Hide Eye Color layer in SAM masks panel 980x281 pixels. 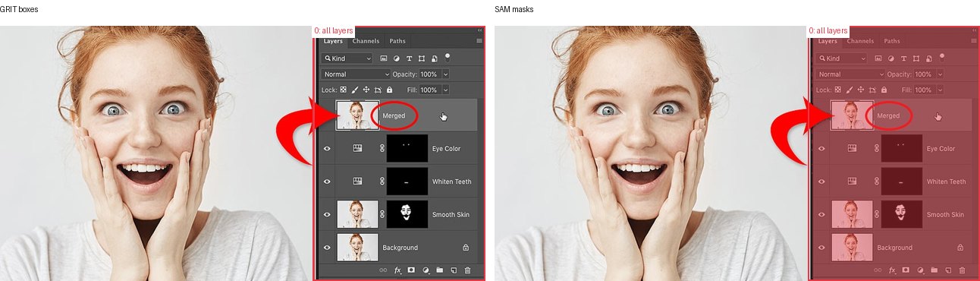click(821, 149)
